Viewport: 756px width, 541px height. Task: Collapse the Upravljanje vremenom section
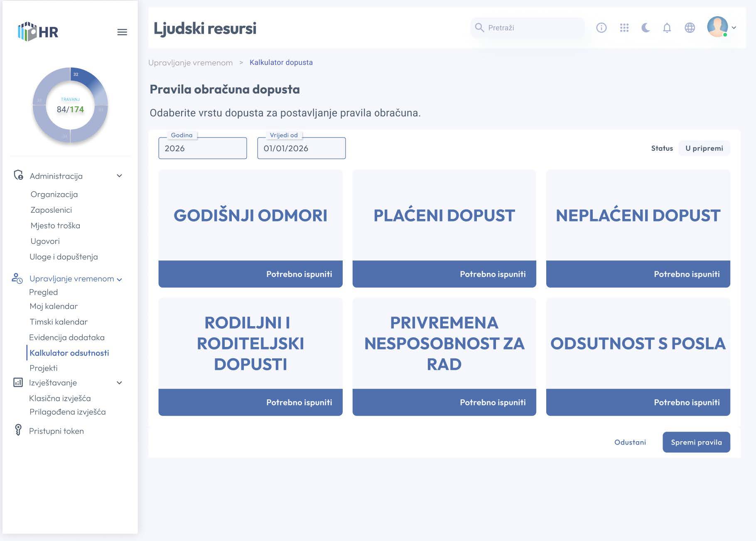(120, 279)
